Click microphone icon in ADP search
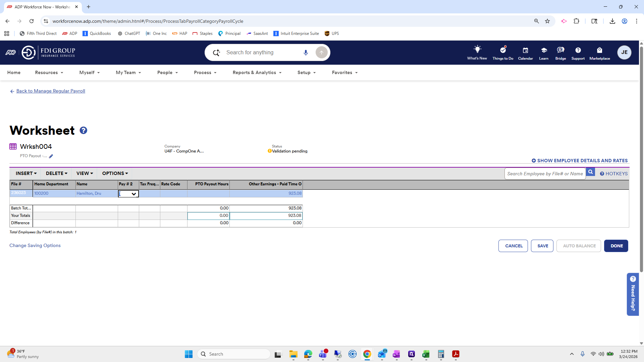This screenshot has height=362, width=644. (306, 53)
